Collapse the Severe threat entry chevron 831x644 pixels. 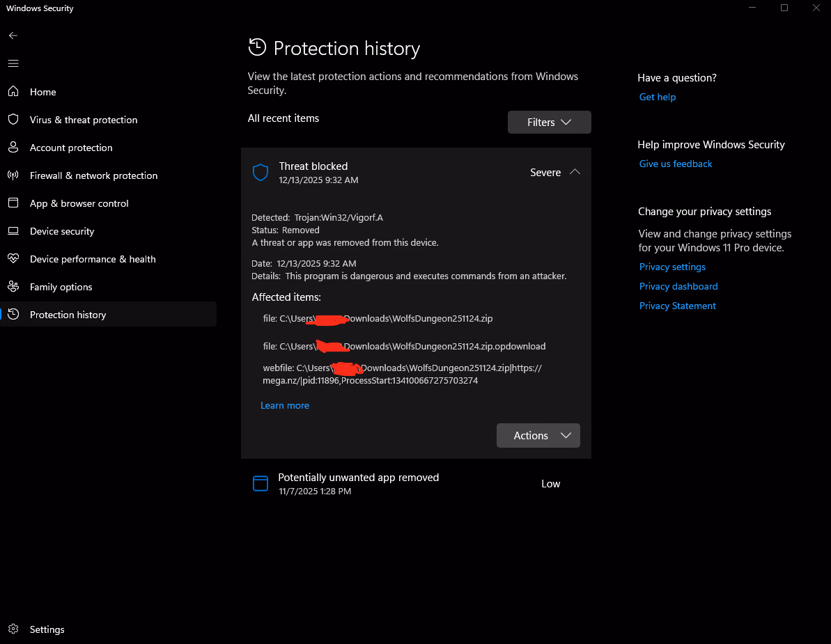(x=575, y=173)
